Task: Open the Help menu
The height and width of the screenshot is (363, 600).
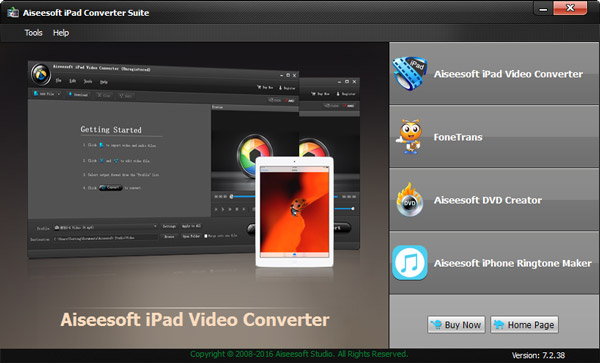Action: 61,33
